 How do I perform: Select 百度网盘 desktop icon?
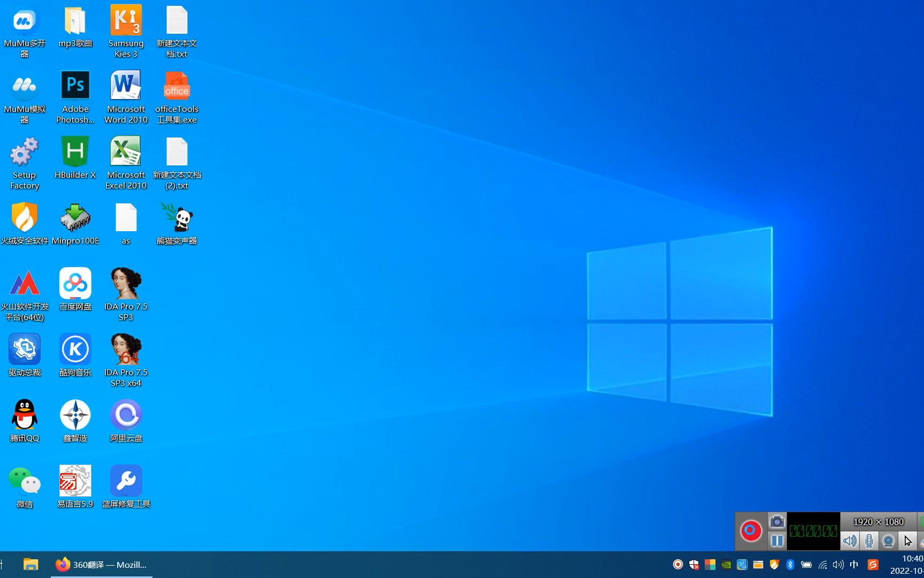pos(75,290)
